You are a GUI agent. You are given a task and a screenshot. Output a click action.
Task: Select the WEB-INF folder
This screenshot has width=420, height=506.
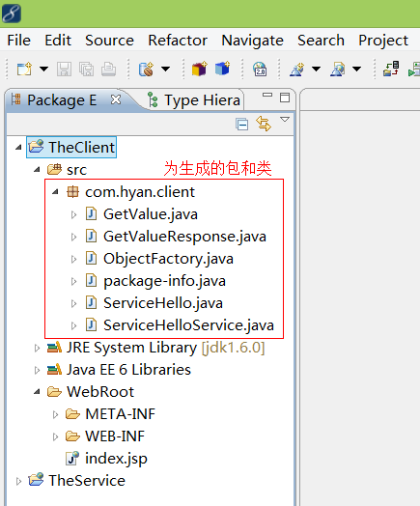pos(105,436)
